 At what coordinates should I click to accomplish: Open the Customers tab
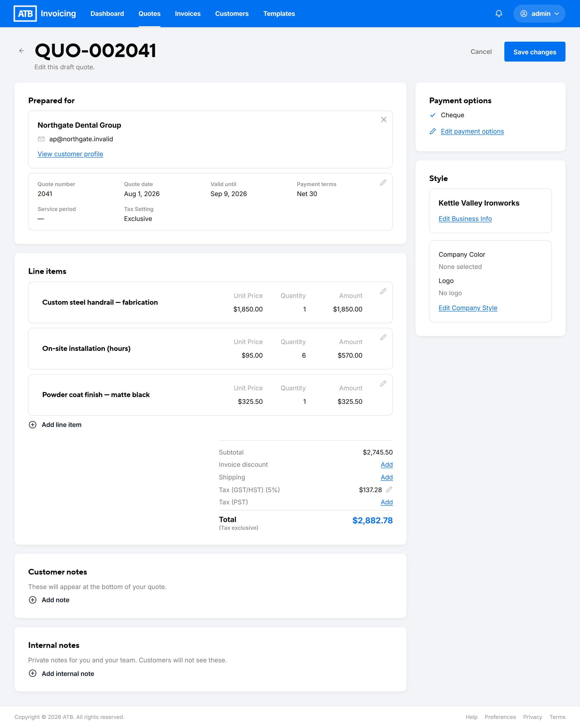[x=232, y=14]
